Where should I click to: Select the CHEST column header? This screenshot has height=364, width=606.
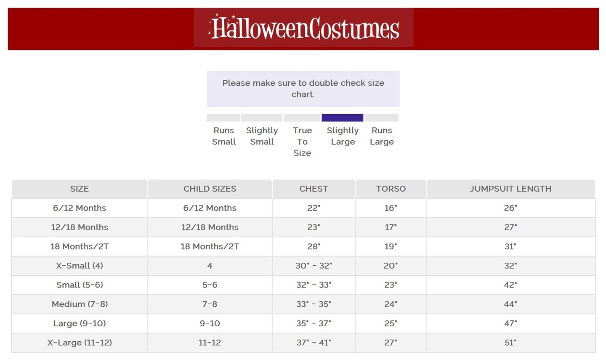(x=314, y=189)
